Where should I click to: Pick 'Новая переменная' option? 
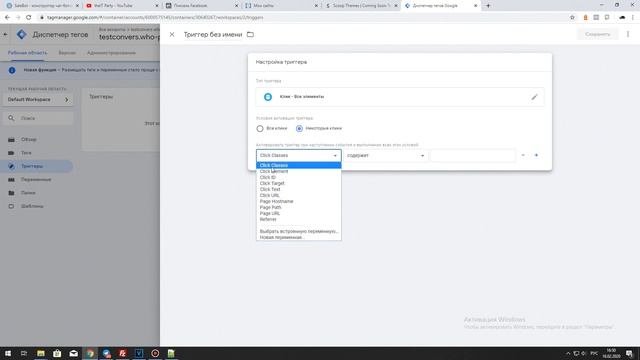coord(298,237)
